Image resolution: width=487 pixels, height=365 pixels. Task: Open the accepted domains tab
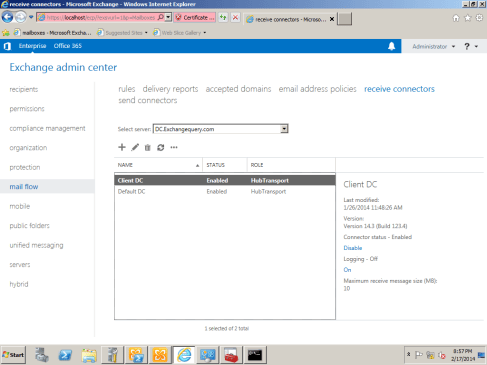pyautogui.click(x=238, y=89)
